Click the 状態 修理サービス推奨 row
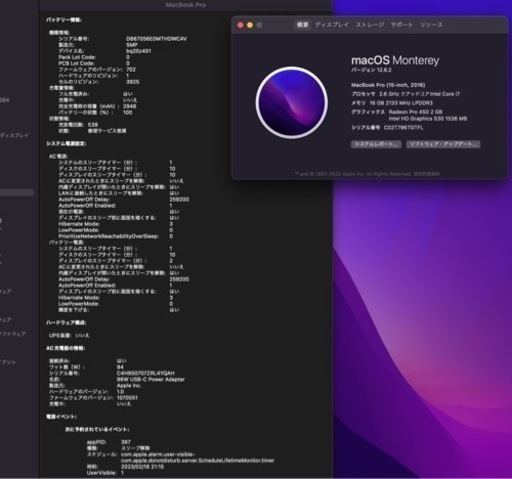512x479 pixels. tap(92, 131)
